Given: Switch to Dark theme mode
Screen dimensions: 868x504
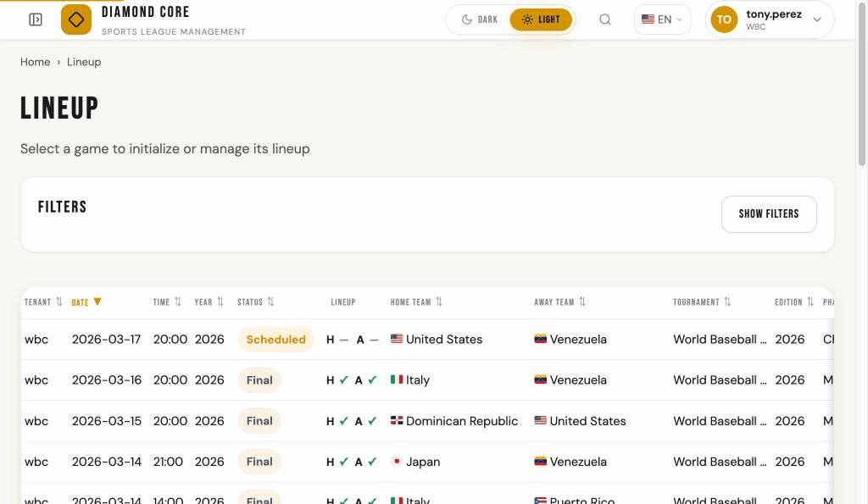Looking at the screenshot, I should pyautogui.click(x=480, y=19).
